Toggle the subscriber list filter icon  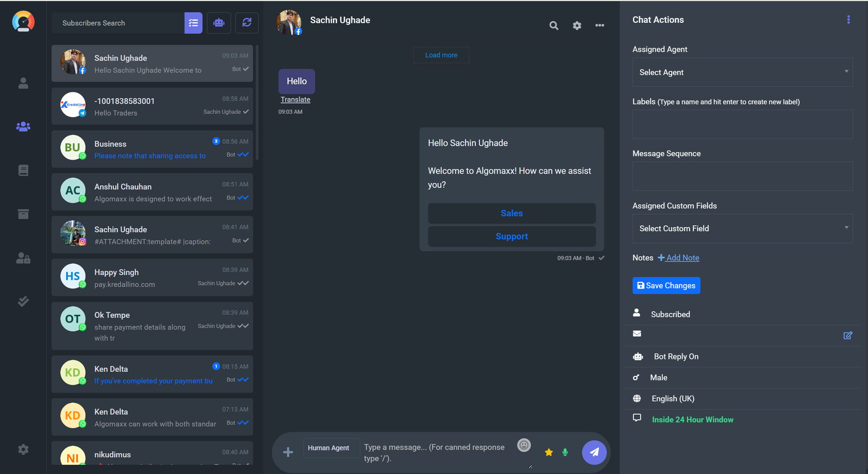point(193,23)
